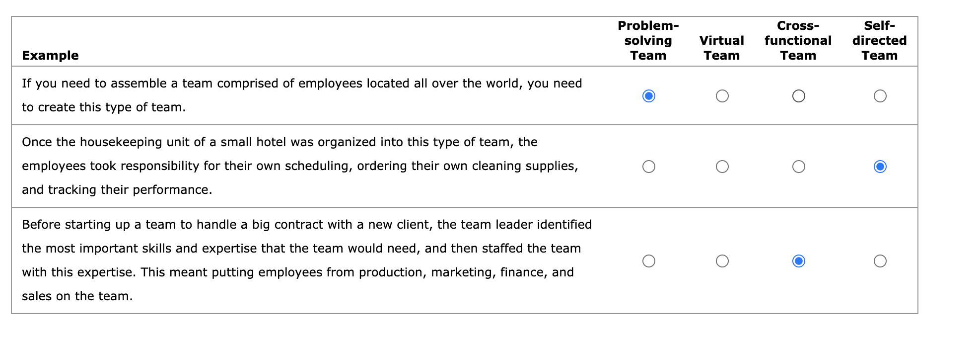Select Self-directed Team for the big contract example
This screenshot has height=347, width=980.
880,260
